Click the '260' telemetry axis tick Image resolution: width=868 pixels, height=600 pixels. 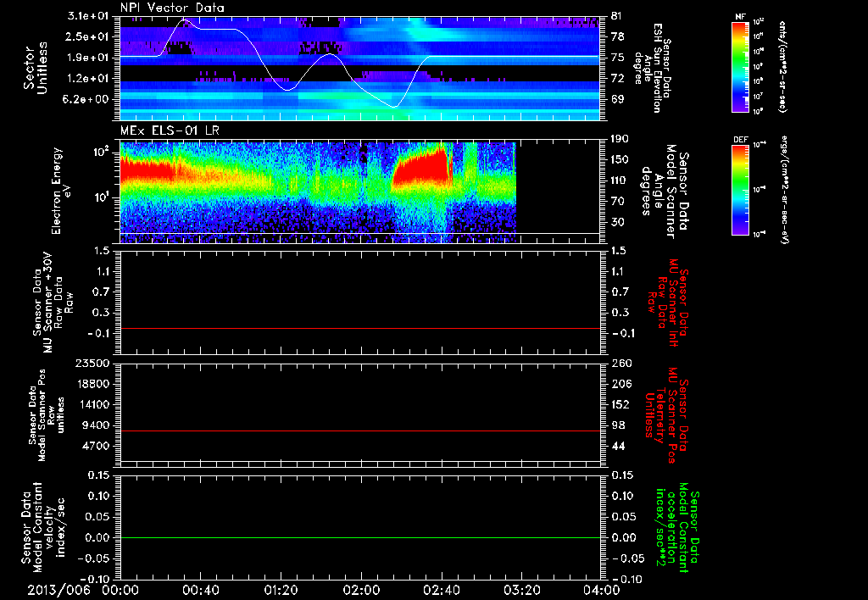pos(620,364)
